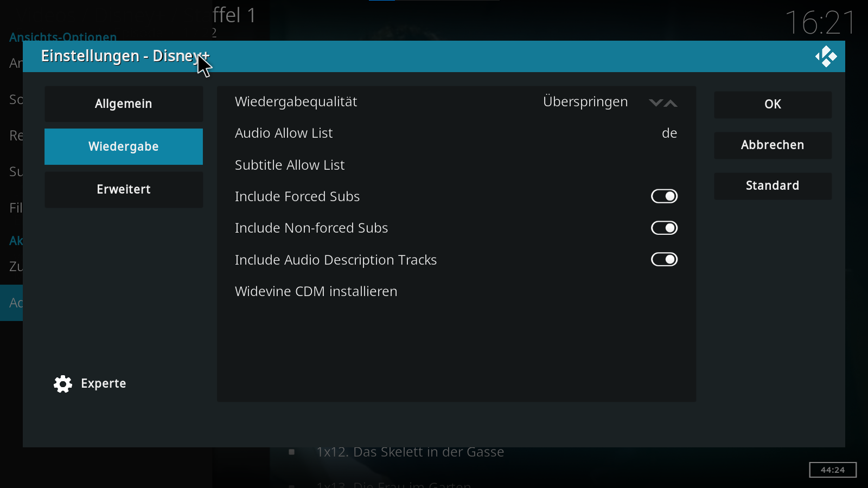The image size is (868, 488).
Task: Open the Subtitle Allow List setting
Action: (x=456, y=165)
